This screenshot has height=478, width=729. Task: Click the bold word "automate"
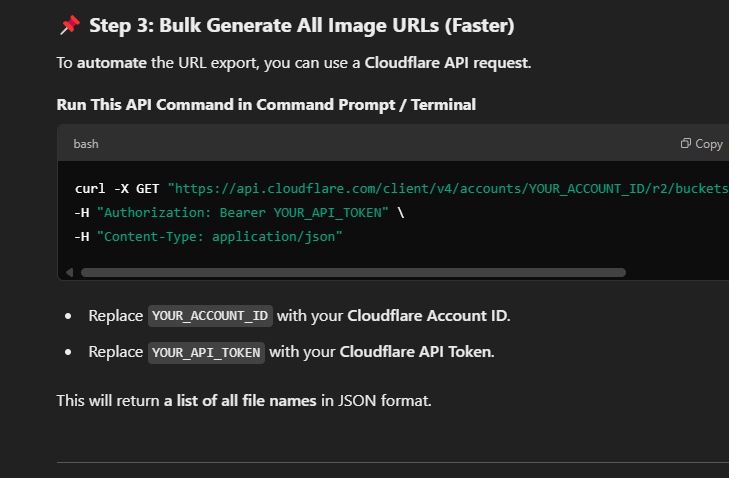[x=112, y=63]
